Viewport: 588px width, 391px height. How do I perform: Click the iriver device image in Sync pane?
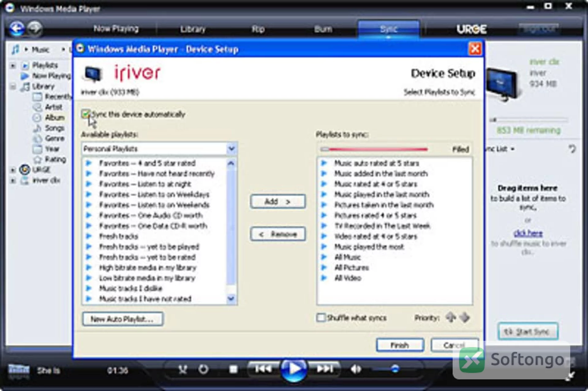[x=503, y=84]
